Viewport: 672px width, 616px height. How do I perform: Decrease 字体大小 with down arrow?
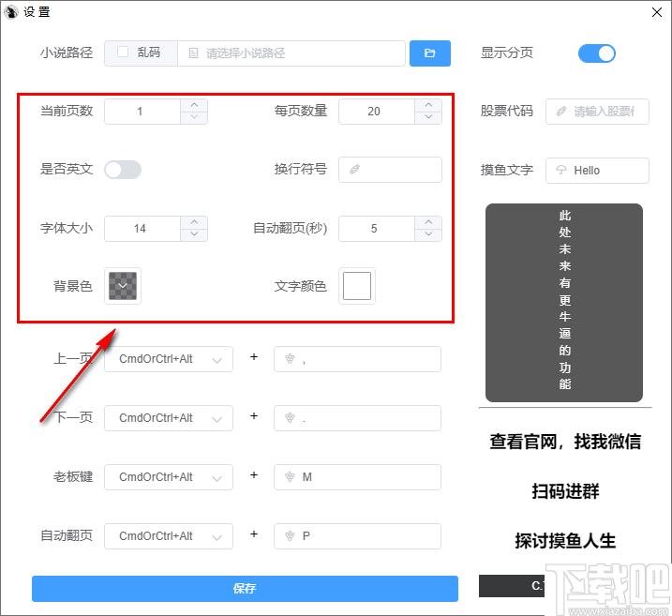(x=194, y=234)
